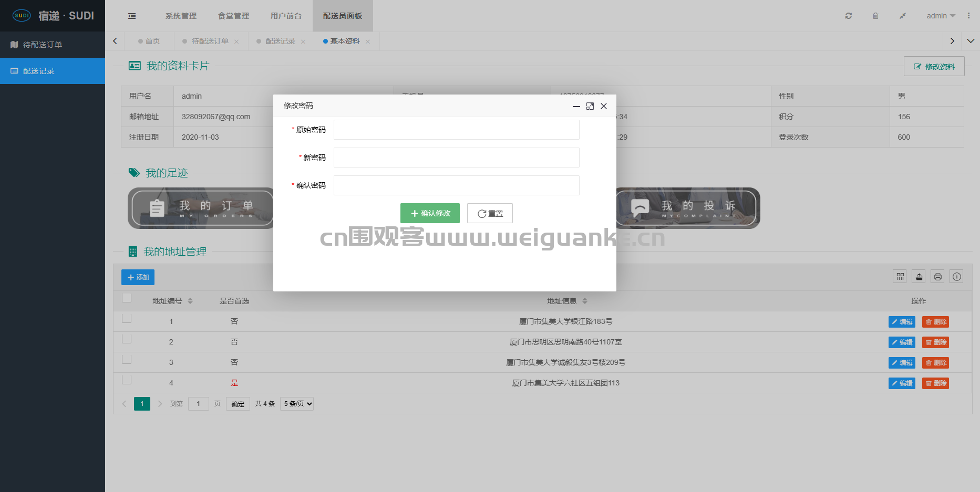Viewport: 980px width, 492px height.
Task: Click the print table icon
Action: coord(938,276)
